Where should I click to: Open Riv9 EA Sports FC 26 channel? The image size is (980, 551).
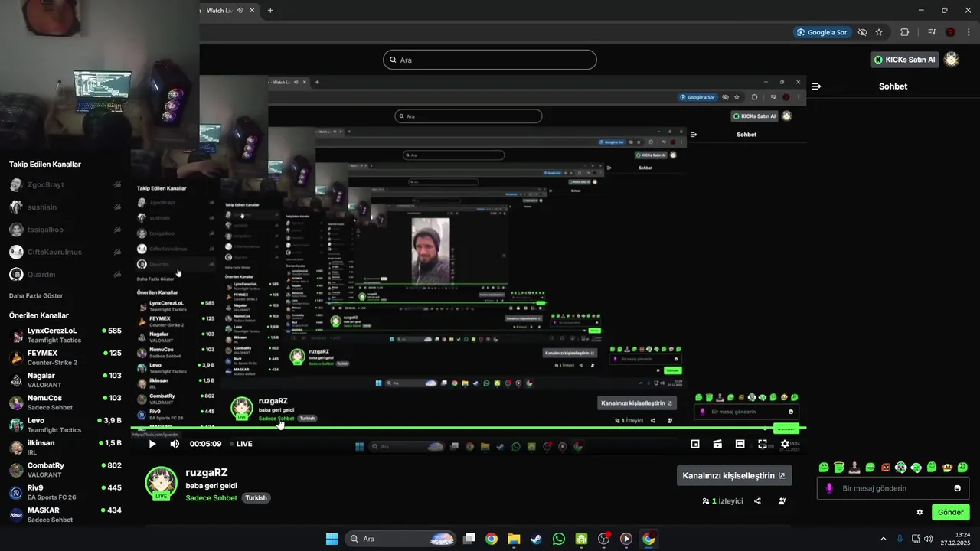(65, 492)
